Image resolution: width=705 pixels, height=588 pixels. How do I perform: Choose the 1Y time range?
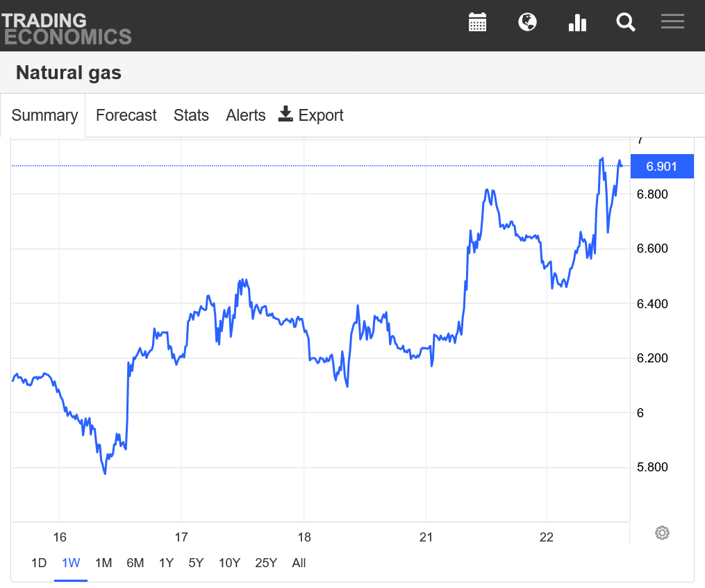[166, 563]
